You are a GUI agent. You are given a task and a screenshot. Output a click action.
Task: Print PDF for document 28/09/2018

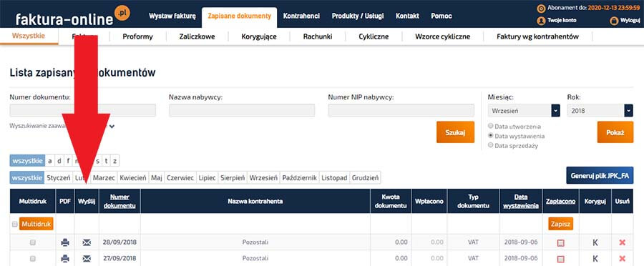coord(65,242)
